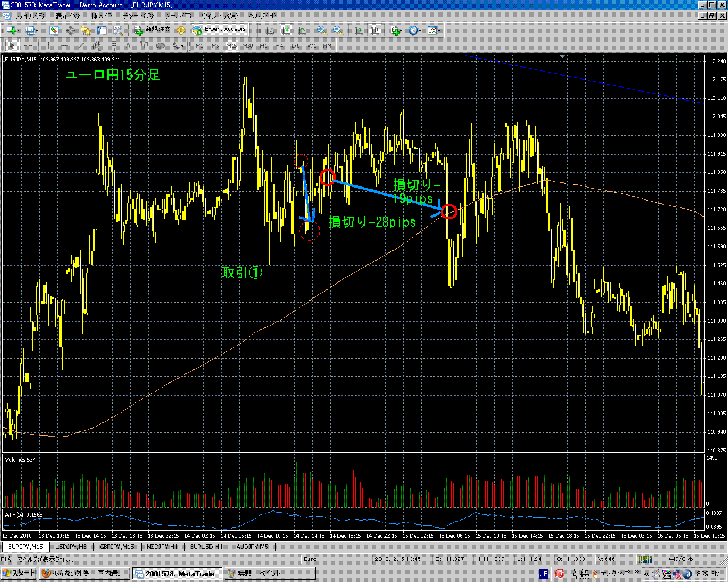Open the チャート menu
The image size is (728, 582).
(138, 16)
